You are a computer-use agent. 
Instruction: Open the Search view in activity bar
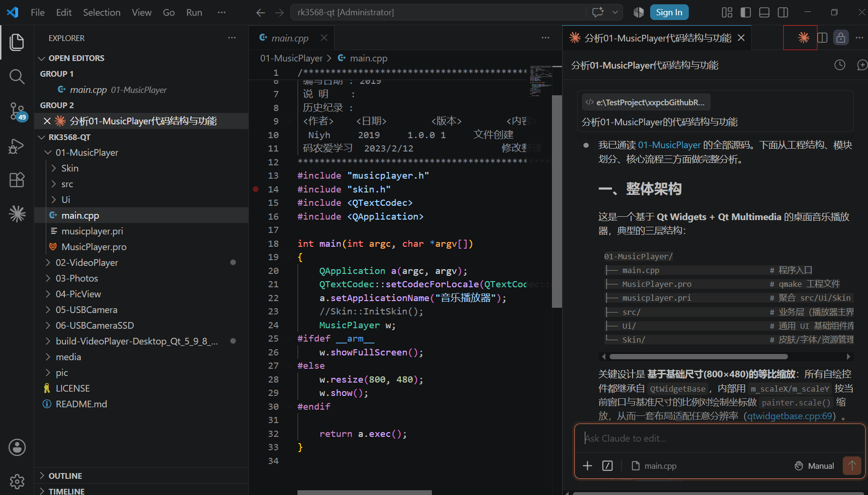[17, 77]
